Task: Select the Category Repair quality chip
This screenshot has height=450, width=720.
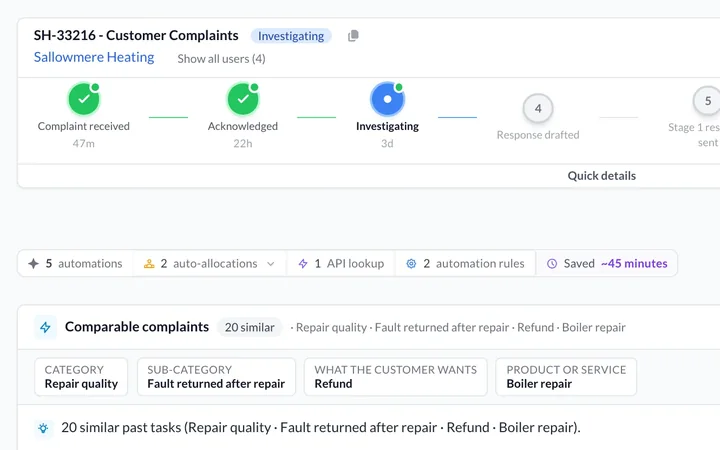Action: [81, 377]
